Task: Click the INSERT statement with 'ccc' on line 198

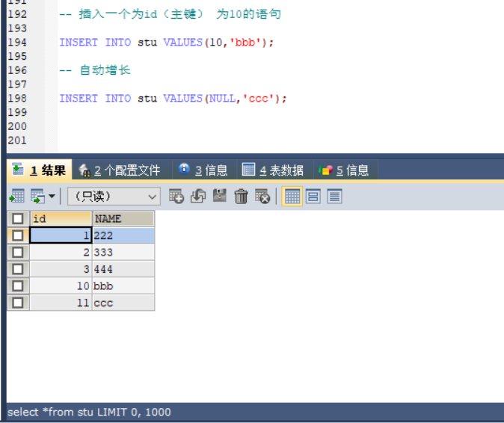Action: pos(173,99)
